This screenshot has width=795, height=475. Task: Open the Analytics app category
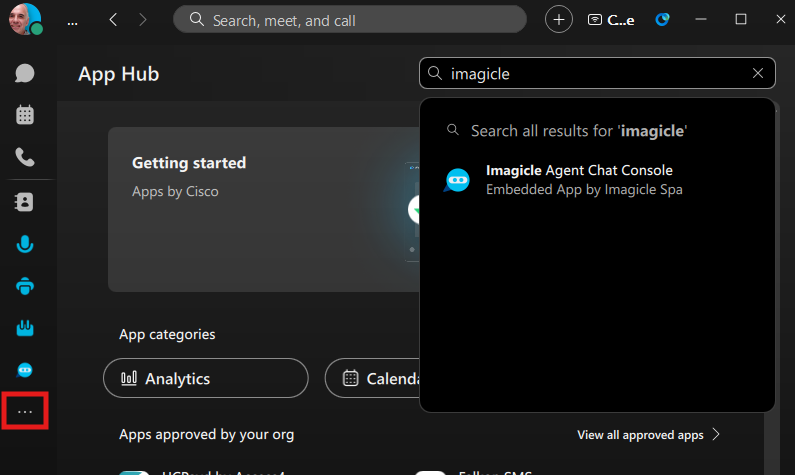205,378
